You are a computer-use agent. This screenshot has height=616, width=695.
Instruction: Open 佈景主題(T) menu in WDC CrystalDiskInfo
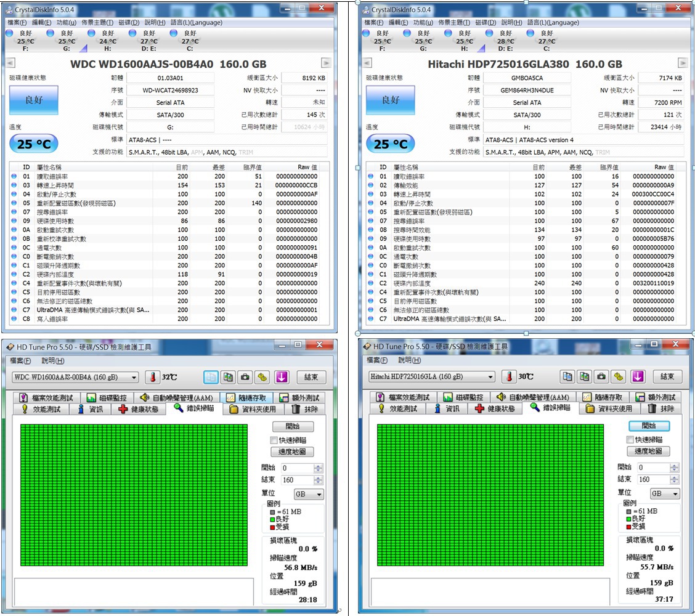point(97,22)
